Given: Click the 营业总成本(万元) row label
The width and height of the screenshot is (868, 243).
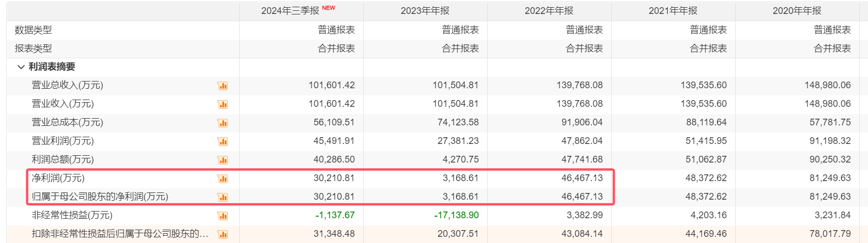Looking at the screenshot, I should click(x=68, y=122).
